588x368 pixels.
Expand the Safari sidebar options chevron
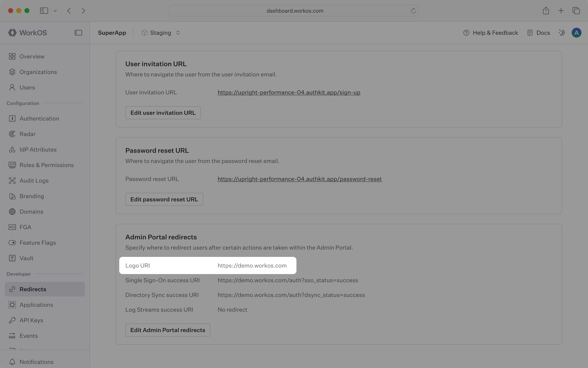coord(55,11)
